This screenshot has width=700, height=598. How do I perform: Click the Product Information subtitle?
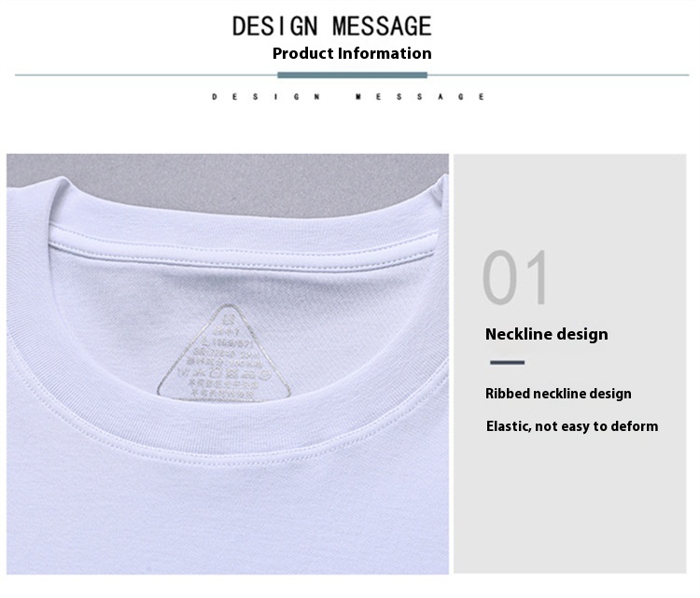pyautogui.click(x=352, y=53)
